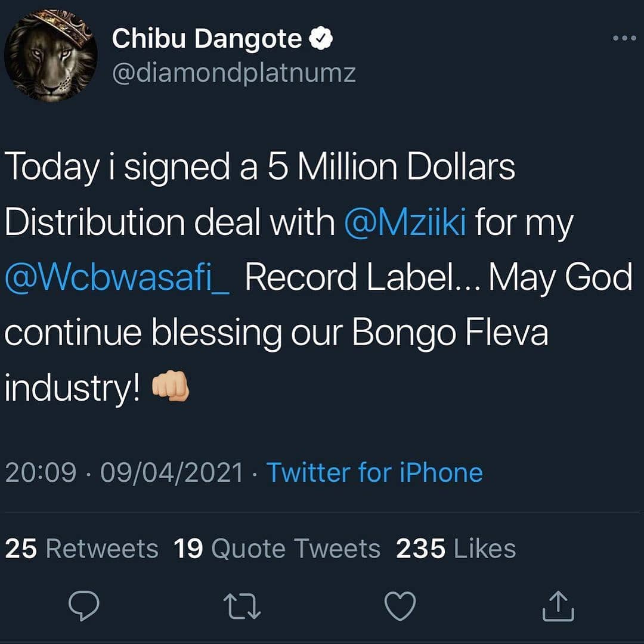Open the lion profile picture
644x644 pixels.
50,56
